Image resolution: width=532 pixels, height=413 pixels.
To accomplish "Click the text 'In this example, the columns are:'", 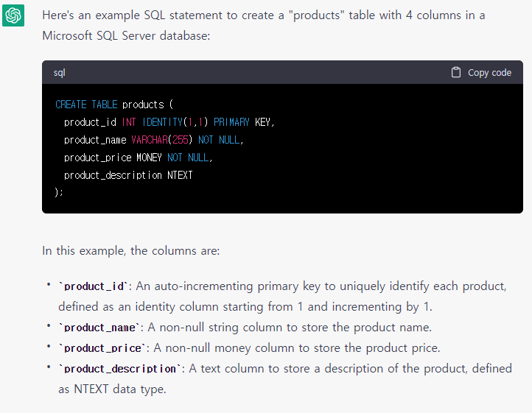I will point(131,250).
